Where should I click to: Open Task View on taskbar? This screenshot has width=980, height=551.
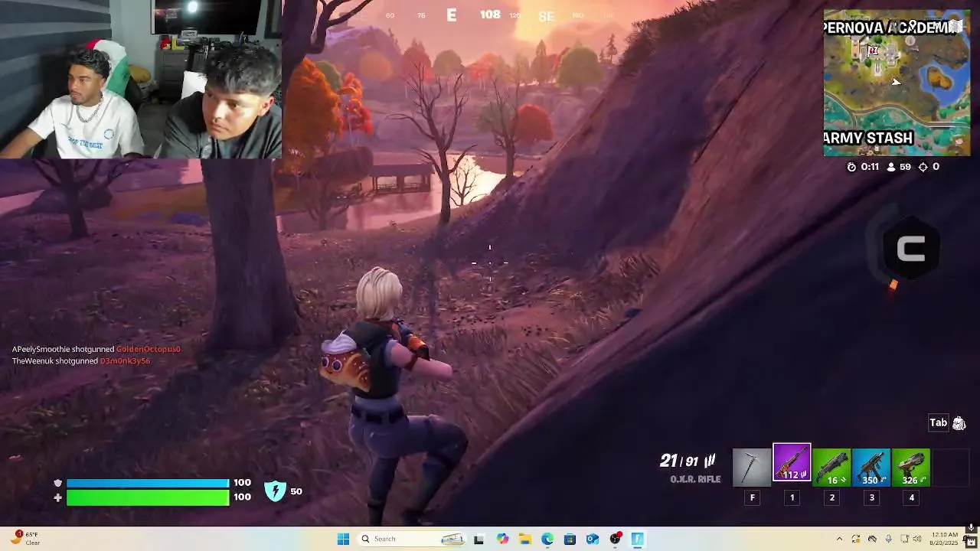pyautogui.click(x=479, y=539)
